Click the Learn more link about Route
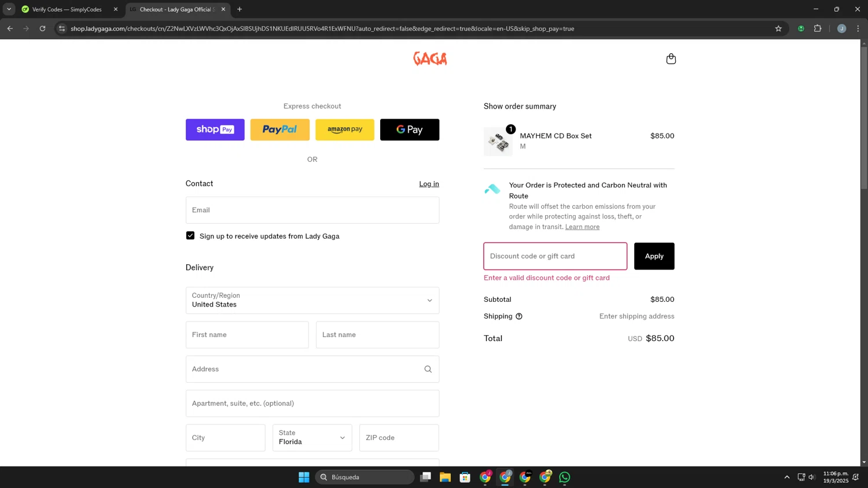868x488 pixels. (582, 227)
